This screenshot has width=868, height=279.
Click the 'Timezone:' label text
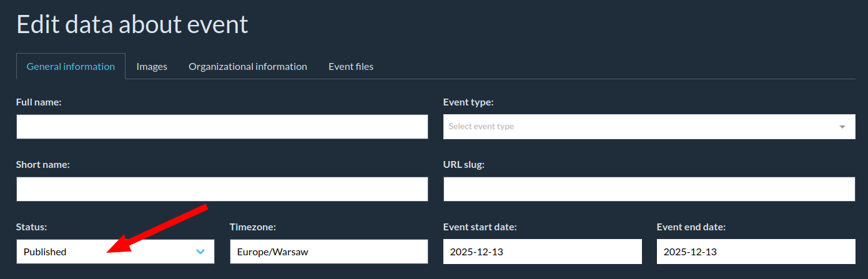[253, 227]
